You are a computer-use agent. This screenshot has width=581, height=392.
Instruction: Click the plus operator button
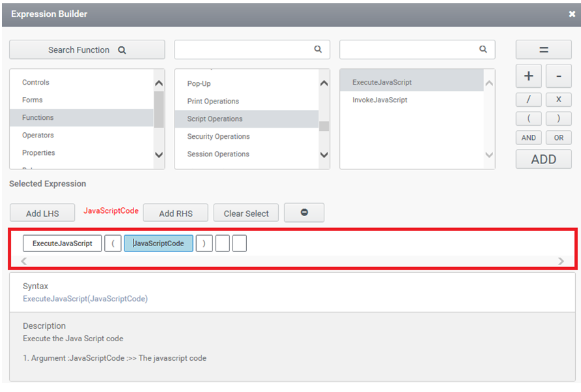[528, 76]
